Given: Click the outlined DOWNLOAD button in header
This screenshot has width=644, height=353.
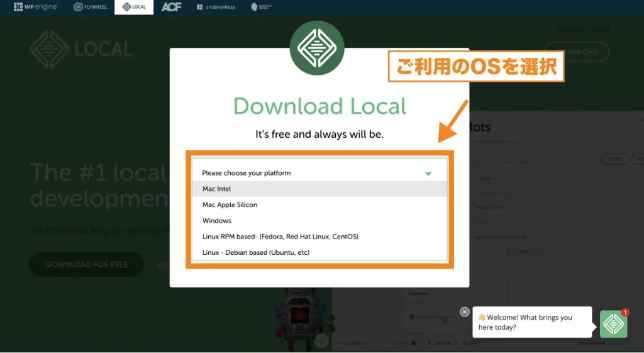Looking at the screenshot, I should (577, 52).
